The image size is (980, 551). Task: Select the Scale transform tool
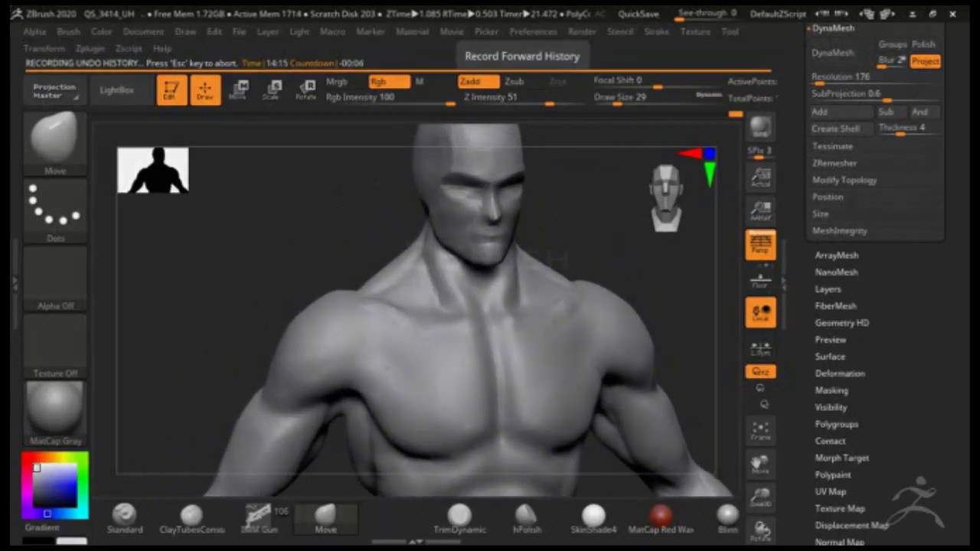tap(272, 90)
